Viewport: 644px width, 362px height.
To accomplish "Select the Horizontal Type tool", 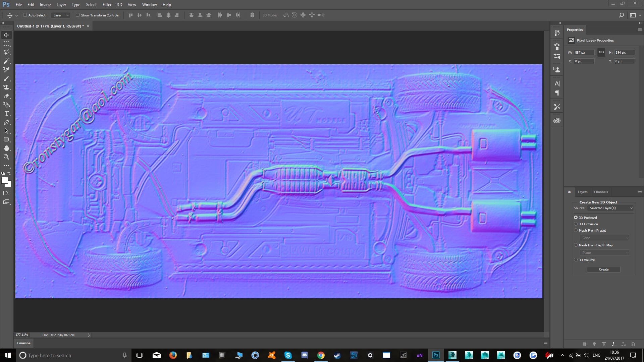I will [6, 113].
